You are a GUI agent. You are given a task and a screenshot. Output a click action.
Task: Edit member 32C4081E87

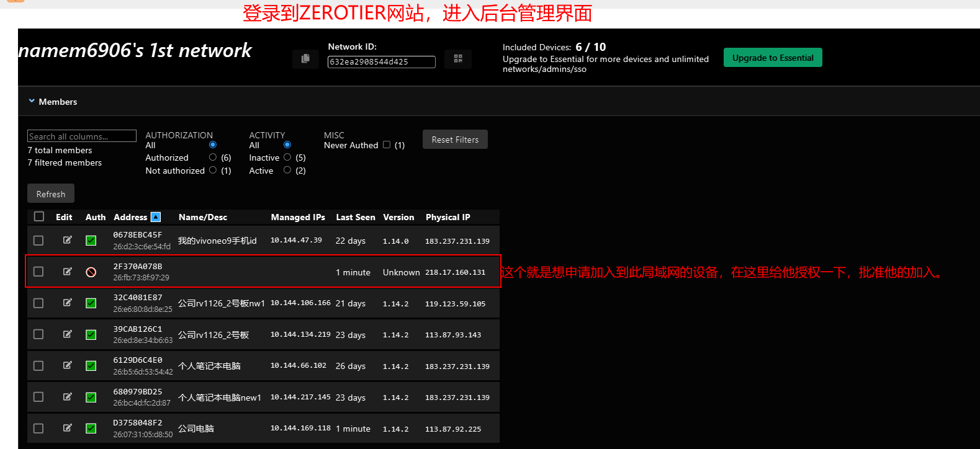[x=68, y=303]
